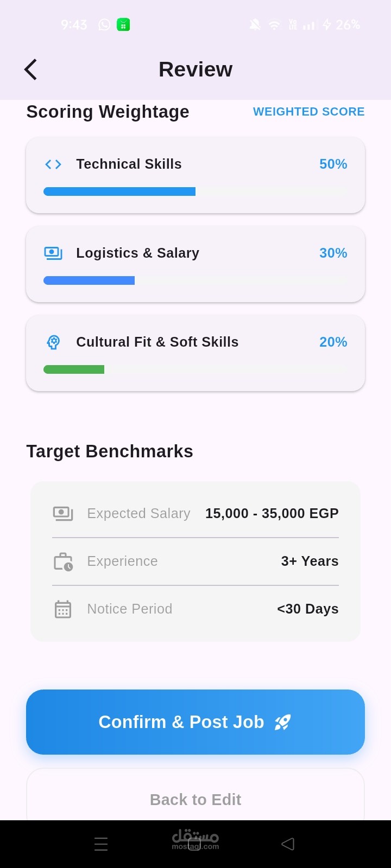Click the Logistics & Salary money icon

coord(53,253)
